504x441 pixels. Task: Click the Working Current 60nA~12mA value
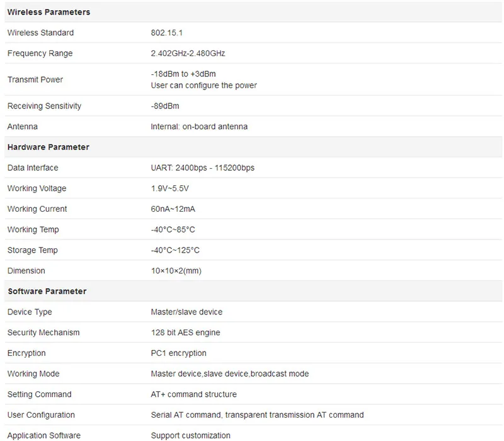(x=173, y=209)
